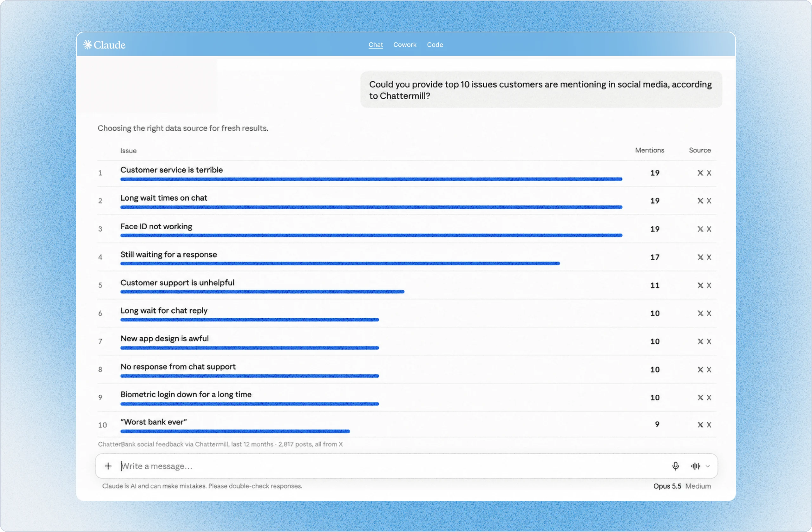Viewport: 812px width, 532px height.
Task: Open the Opus 5.5 model selector
Action: pyautogui.click(x=667, y=486)
